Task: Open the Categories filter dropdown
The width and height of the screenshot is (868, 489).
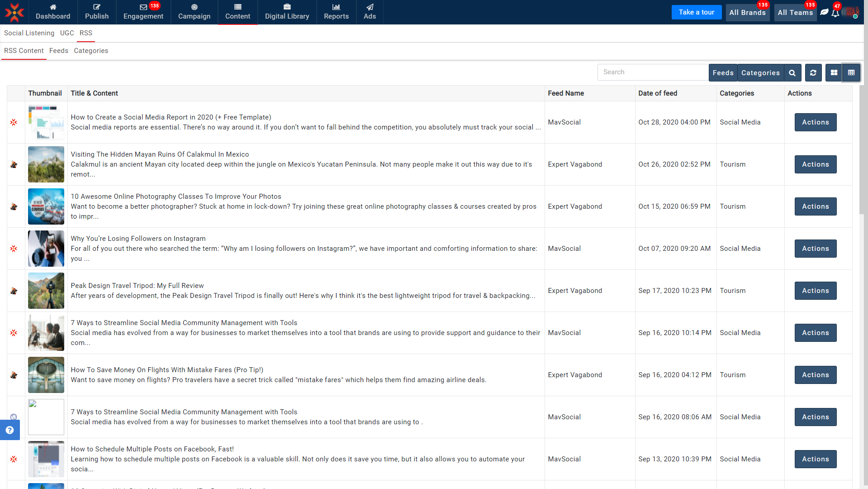Action: pyautogui.click(x=760, y=72)
